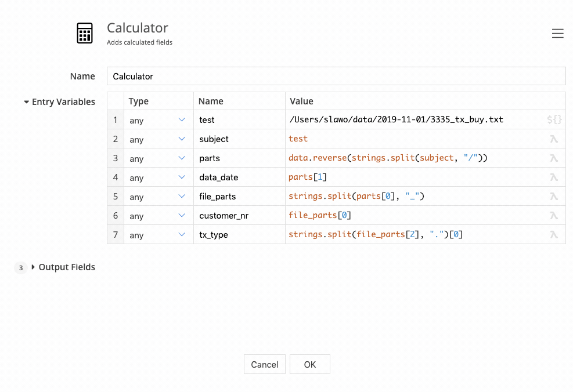Click the Name input field containing Calculator
Screen dimensions: 573x392
click(x=336, y=76)
